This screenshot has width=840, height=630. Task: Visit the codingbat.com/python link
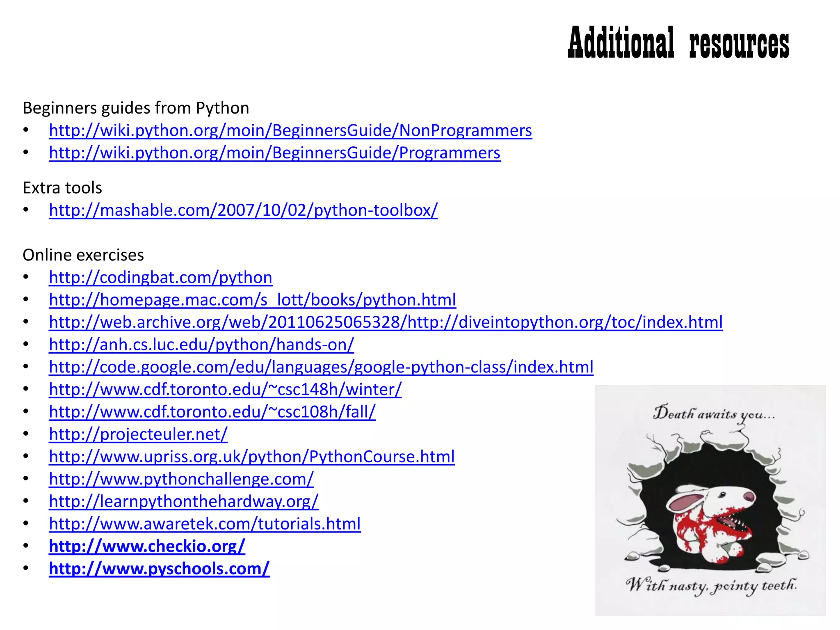pyautogui.click(x=160, y=278)
